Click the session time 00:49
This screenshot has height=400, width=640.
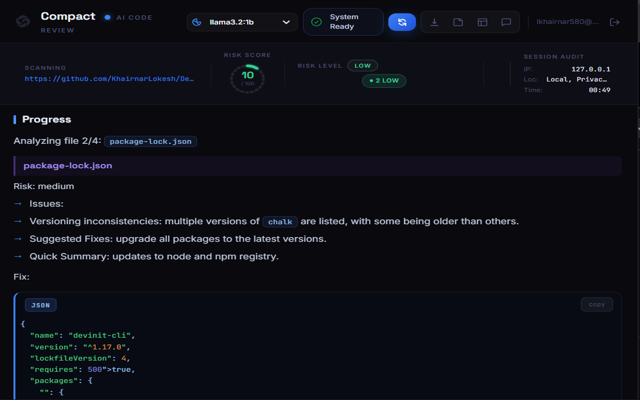[599, 90]
